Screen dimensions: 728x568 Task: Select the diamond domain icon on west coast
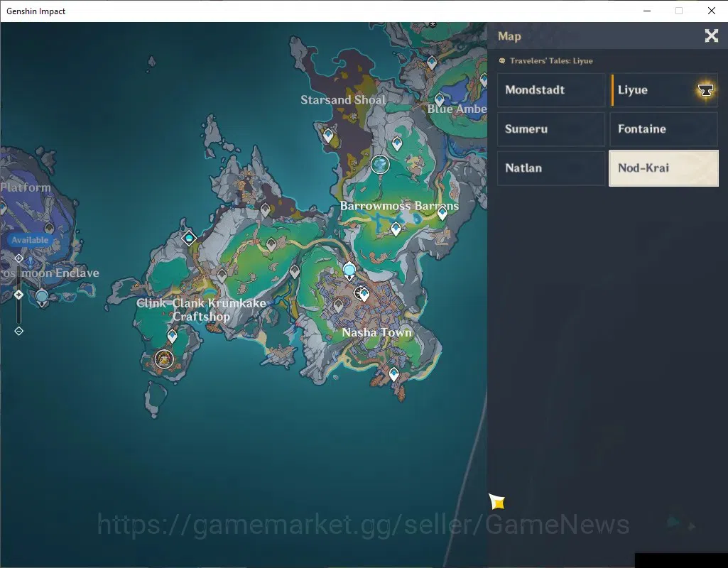(189, 239)
